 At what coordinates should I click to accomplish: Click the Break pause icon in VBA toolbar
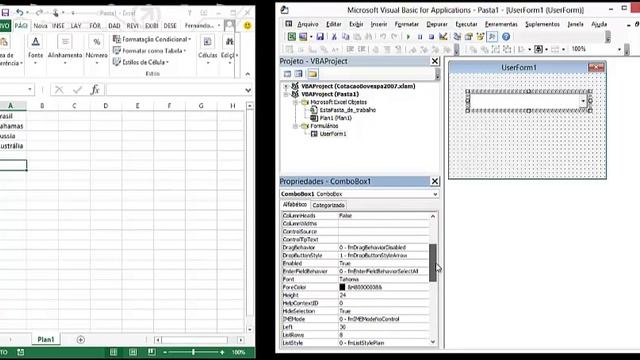point(420,37)
